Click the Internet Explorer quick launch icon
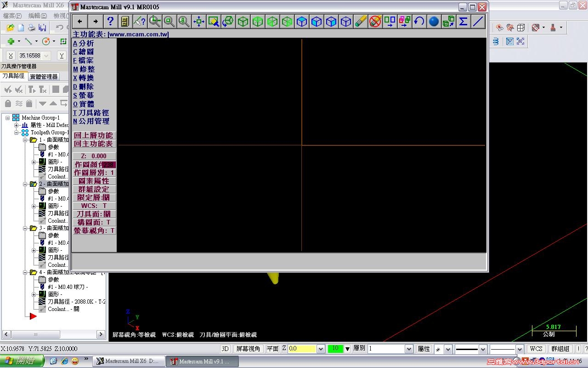Viewport: 588px width, 368px height. (x=64, y=361)
